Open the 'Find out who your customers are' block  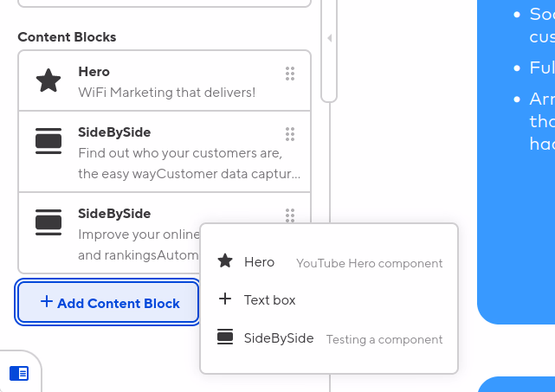click(x=166, y=151)
